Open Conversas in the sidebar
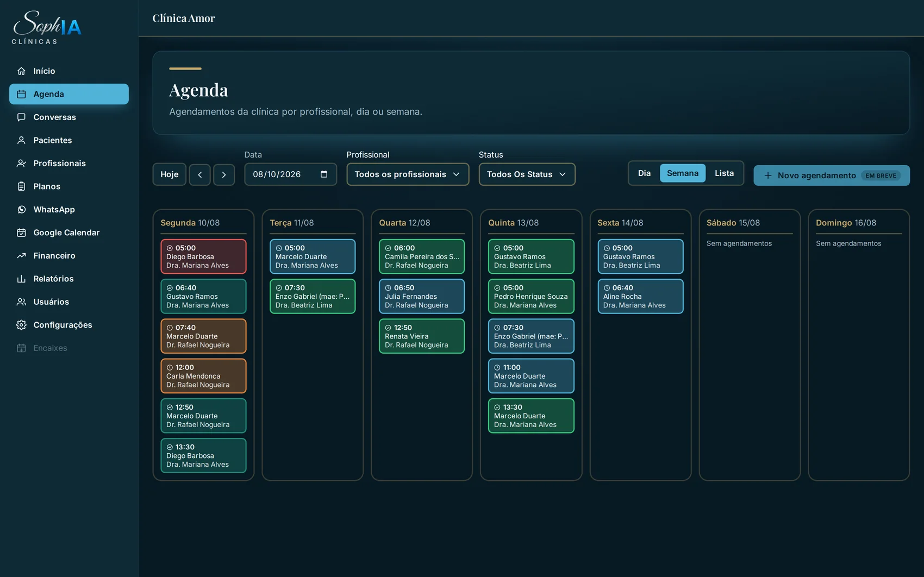This screenshot has width=924, height=577. pyautogui.click(x=69, y=117)
